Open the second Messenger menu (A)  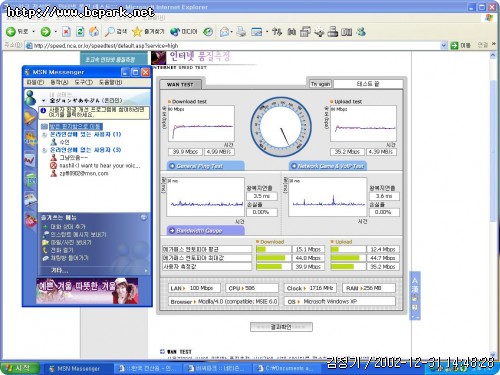[59, 82]
